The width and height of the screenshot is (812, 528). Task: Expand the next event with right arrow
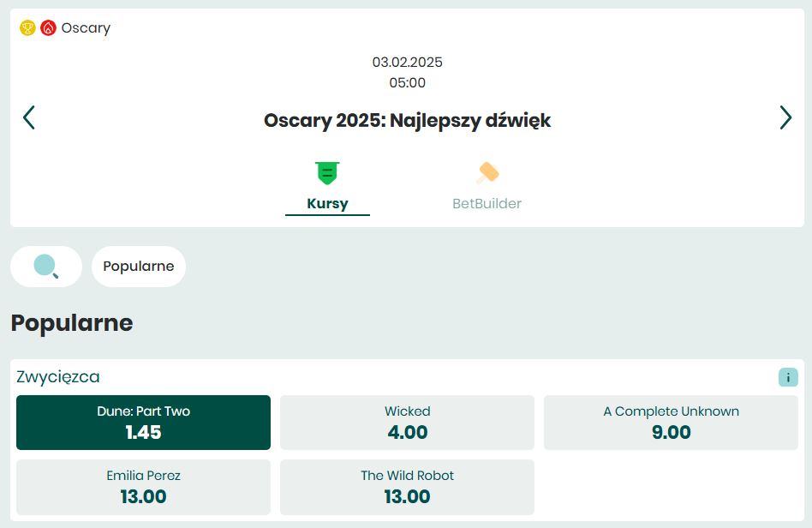click(x=785, y=117)
